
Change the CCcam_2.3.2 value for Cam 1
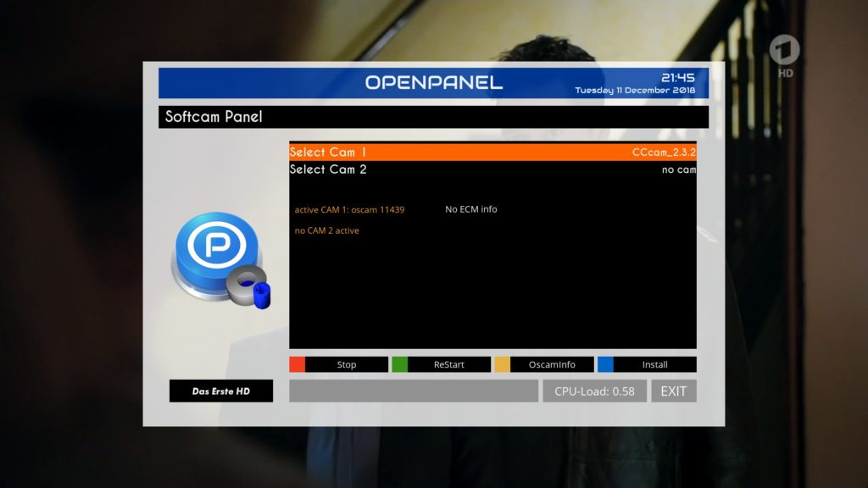click(664, 152)
